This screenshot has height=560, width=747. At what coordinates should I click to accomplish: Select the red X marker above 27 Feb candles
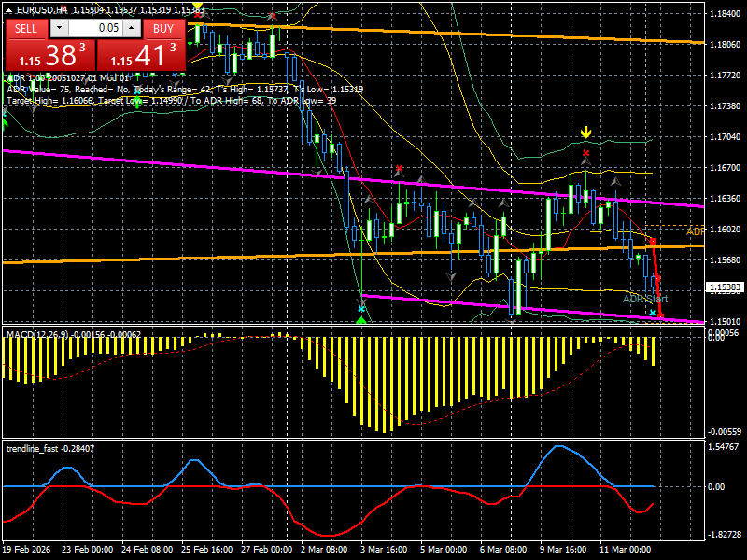272,16
